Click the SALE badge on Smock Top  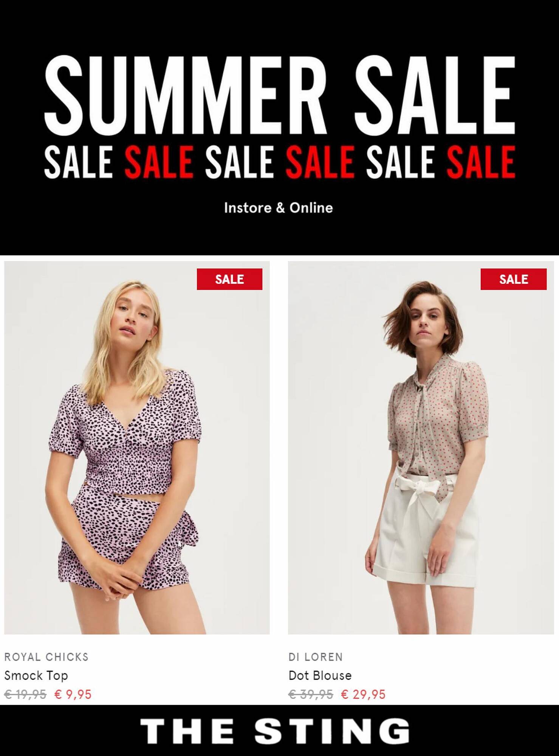click(229, 279)
